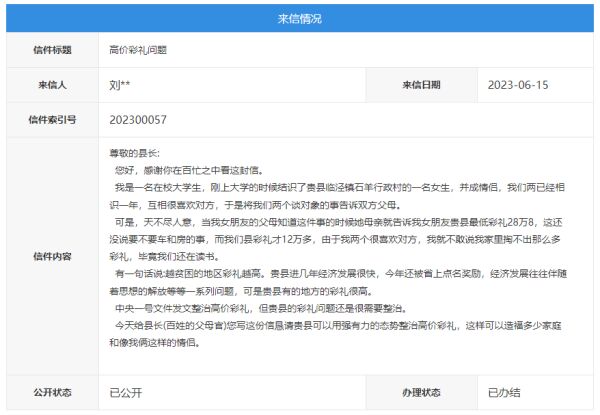Screen dimensions: 600x415
Task: Click the 已办结 handling status value
Action: (505, 392)
